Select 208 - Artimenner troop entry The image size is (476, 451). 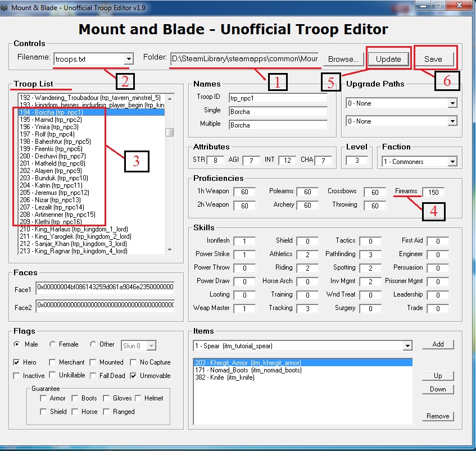coord(92,215)
